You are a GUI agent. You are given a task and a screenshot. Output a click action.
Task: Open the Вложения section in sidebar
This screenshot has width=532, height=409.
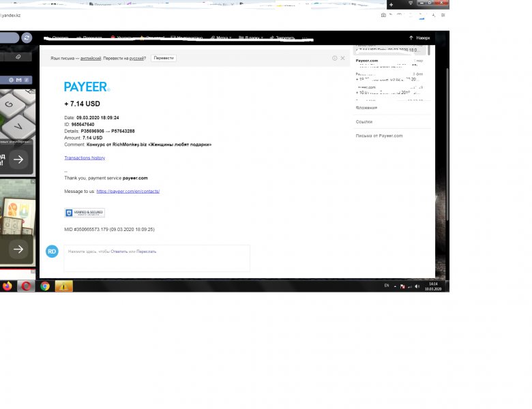point(366,108)
